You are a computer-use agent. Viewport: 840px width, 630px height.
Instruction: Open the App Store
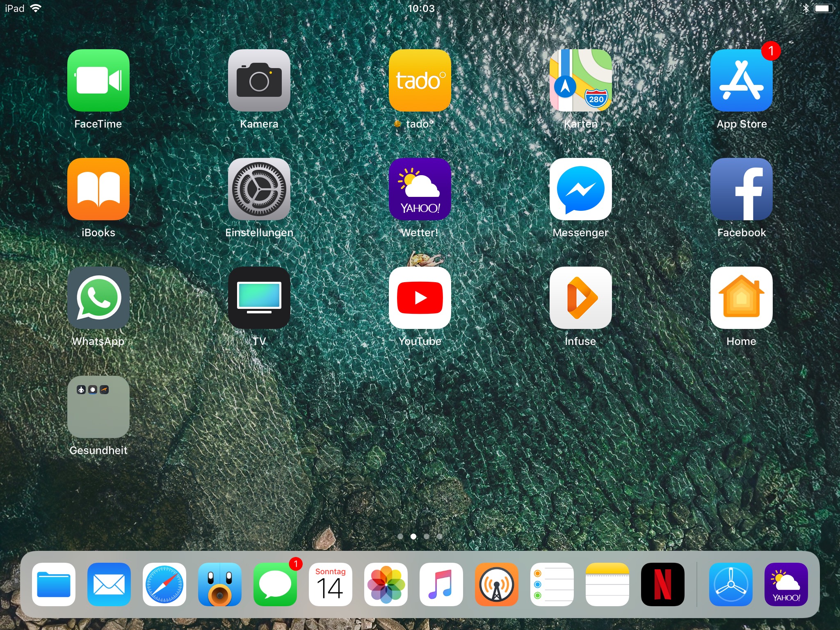pos(742,80)
